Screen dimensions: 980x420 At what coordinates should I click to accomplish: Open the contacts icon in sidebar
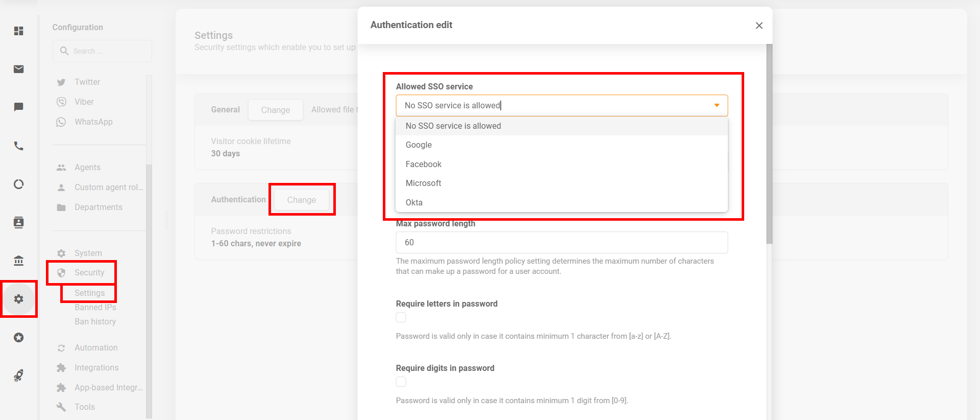tap(19, 222)
